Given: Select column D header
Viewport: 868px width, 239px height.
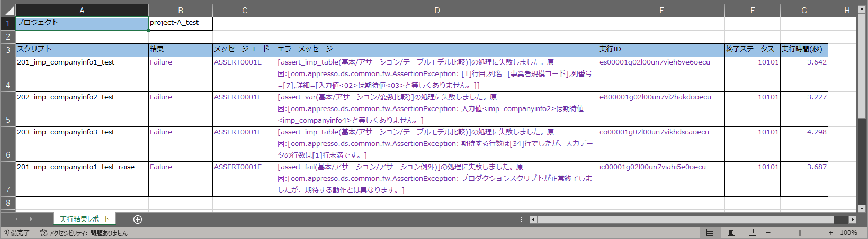Looking at the screenshot, I should pyautogui.click(x=437, y=11).
